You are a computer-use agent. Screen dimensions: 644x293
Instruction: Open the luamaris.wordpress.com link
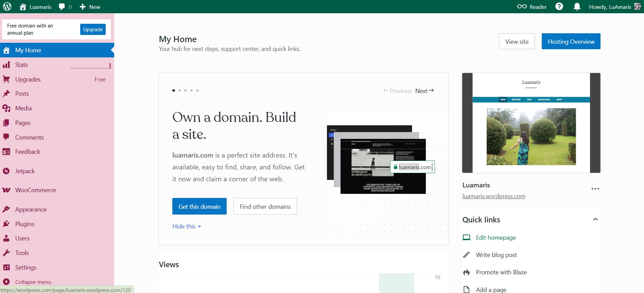tap(494, 196)
